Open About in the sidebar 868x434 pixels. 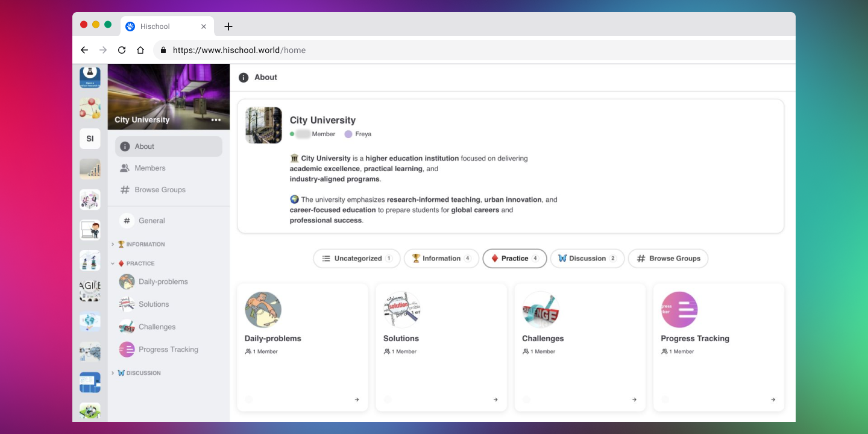point(169,146)
